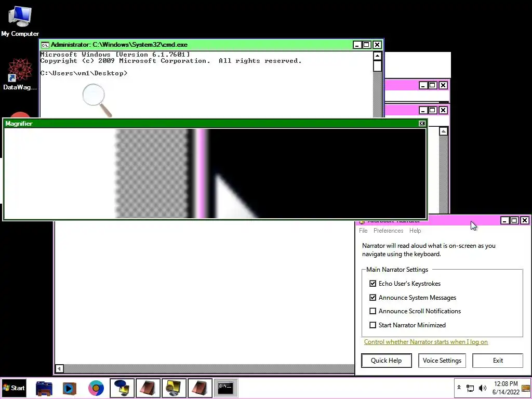This screenshot has height=399, width=532.
Task: Open the network status tray icon
Action: (x=470, y=388)
